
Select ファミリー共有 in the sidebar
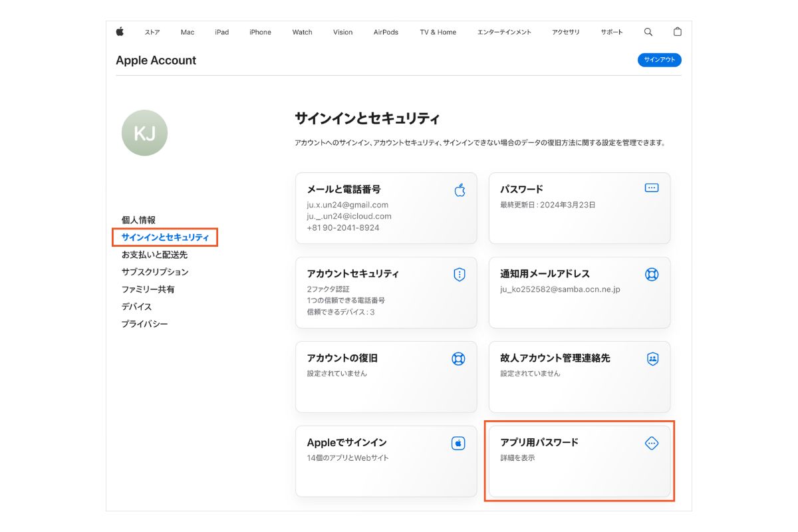point(148,289)
